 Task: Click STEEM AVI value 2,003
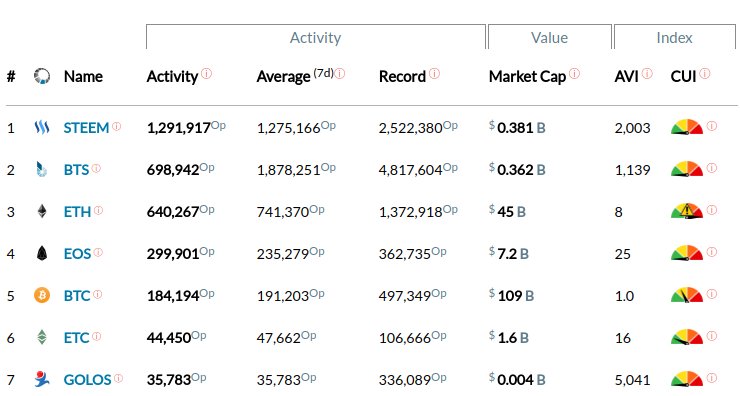click(632, 127)
